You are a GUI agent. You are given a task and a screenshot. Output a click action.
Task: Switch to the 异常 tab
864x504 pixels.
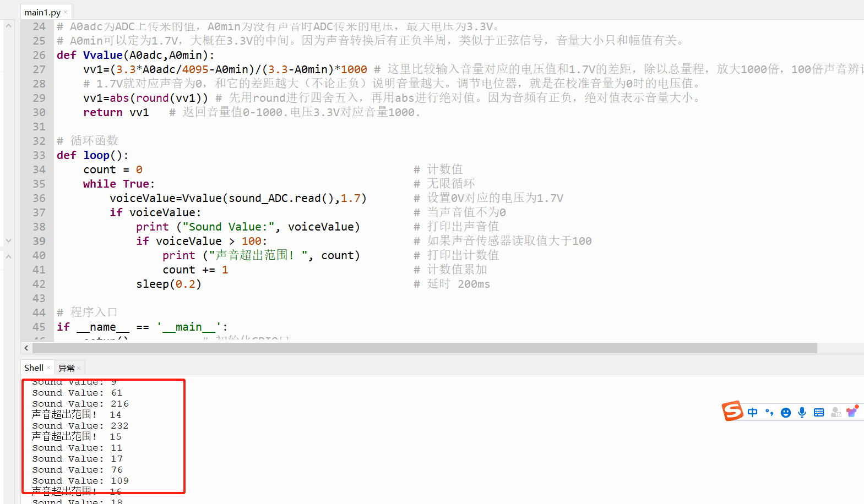click(66, 368)
